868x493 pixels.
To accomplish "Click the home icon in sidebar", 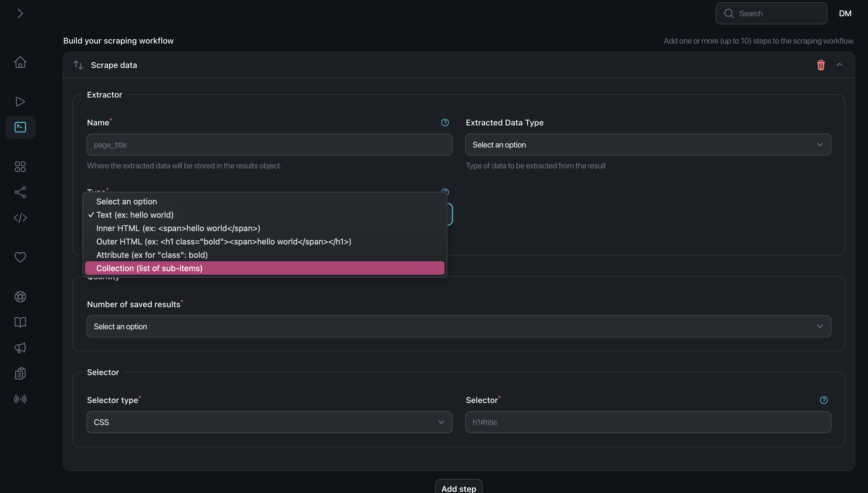I will [20, 62].
